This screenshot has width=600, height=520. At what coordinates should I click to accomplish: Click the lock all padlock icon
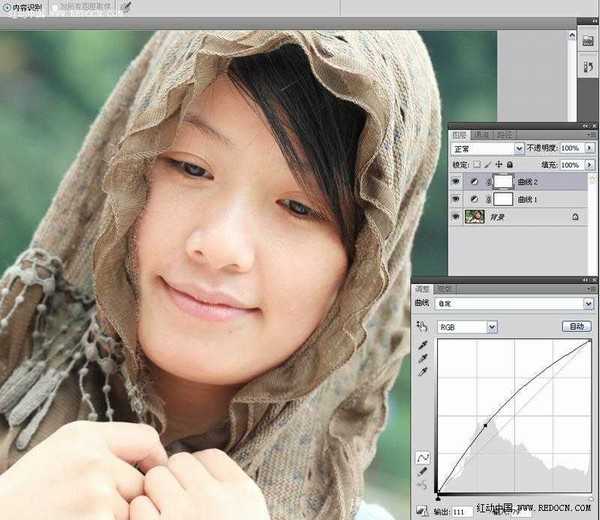pos(509,164)
